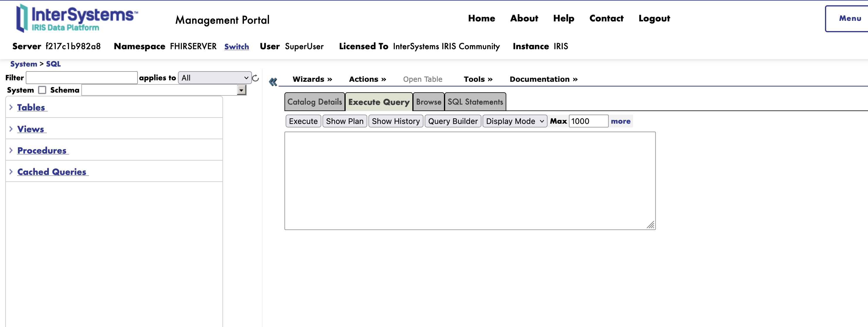Expand the Views section chevron
Screen dimensions: 868x327
[11, 129]
